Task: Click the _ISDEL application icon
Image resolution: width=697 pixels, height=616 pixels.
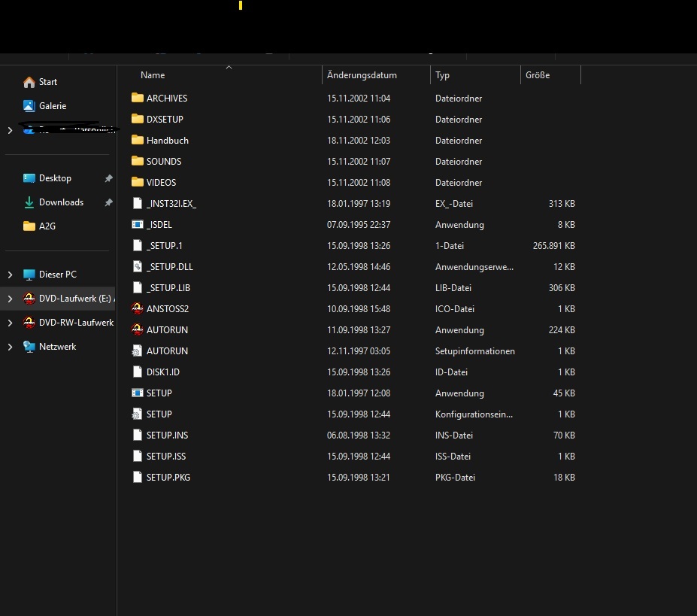Action: click(137, 225)
